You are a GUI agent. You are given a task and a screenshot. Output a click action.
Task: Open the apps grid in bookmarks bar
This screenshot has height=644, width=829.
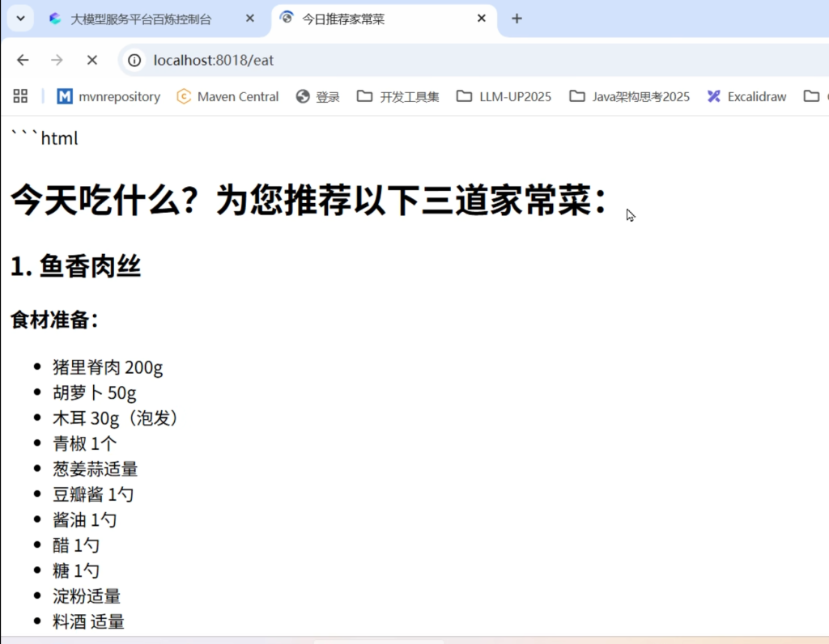pos(20,96)
